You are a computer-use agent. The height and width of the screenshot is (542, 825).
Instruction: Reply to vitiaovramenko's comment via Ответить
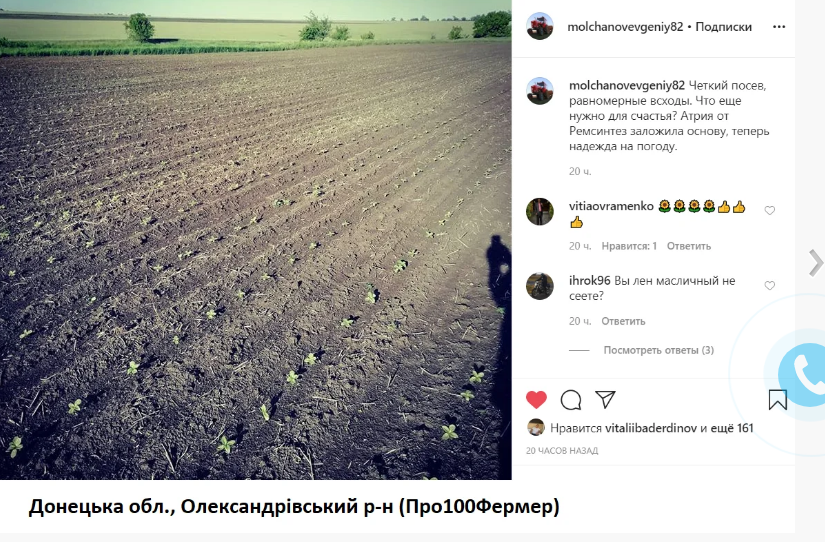pos(689,246)
